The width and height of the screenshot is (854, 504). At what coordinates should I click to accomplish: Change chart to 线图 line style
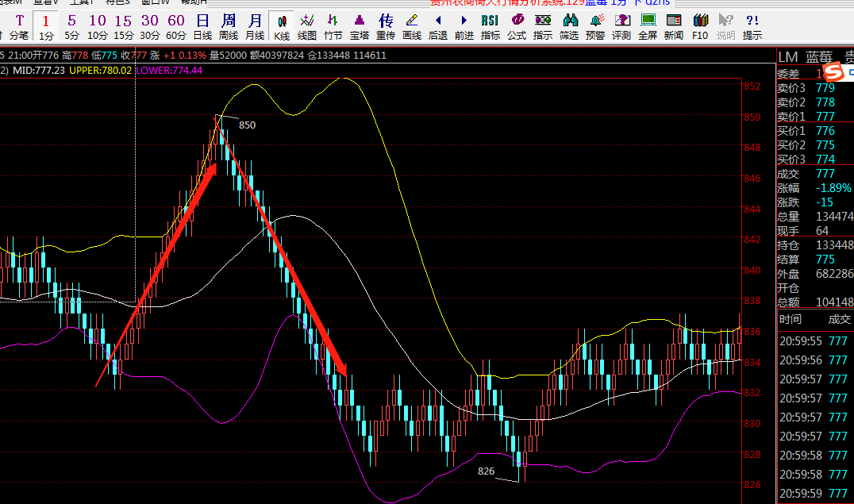[x=306, y=27]
